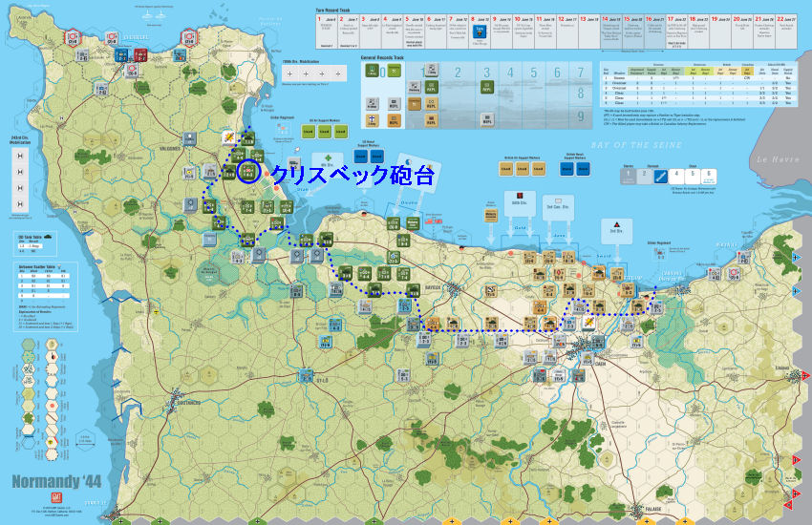This screenshot has height=525, width=812.
Task: Select upper blue airplane icon on east map edge
Action: [796, 257]
